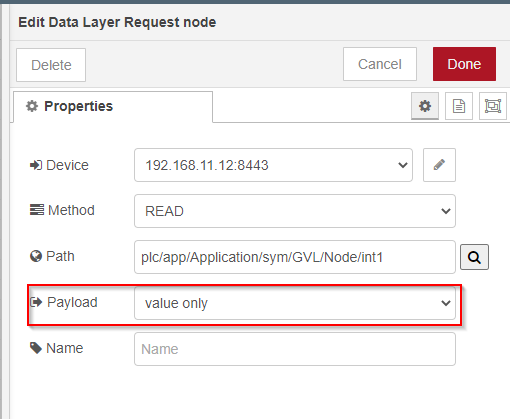The image size is (510, 419).
Task: Focus the Path field with plc/app/Application text
Action: pyautogui.click(x=295, y=257)
